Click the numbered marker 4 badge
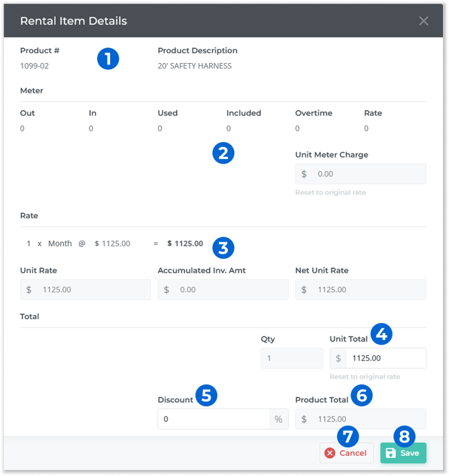 382,333
